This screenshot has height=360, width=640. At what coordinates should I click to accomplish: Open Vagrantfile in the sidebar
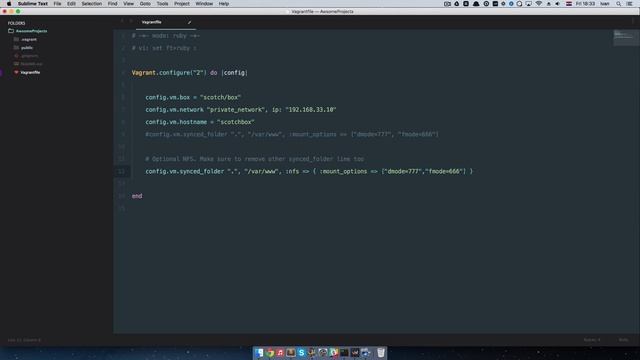(30, 72)
